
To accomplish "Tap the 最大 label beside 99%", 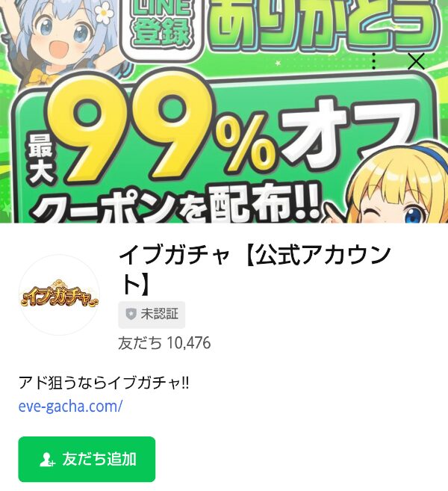I will point(40,158).
